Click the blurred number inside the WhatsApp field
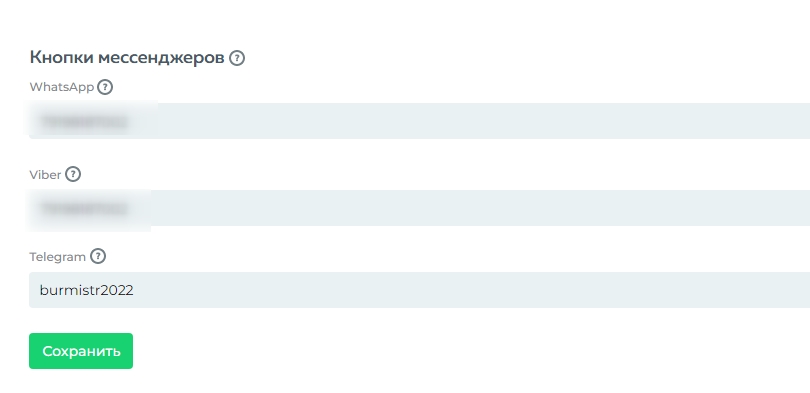This screenshot has height=393, width=810. coord(84,122)
